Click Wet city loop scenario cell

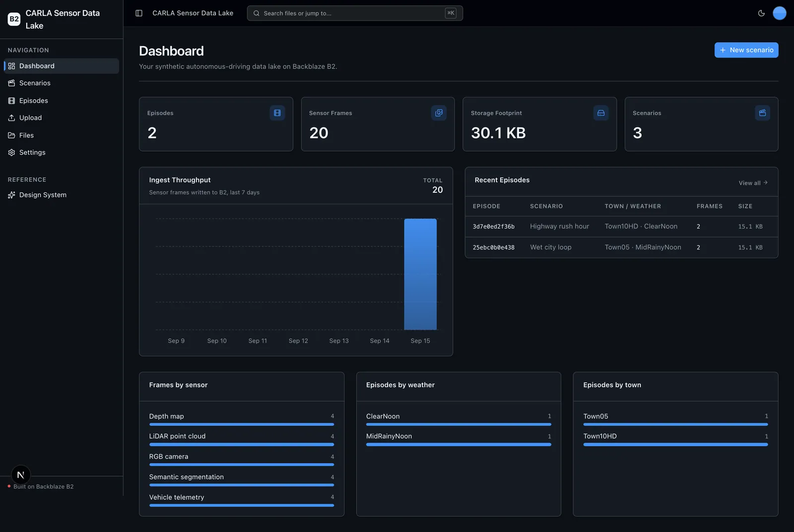coord(551,247)
